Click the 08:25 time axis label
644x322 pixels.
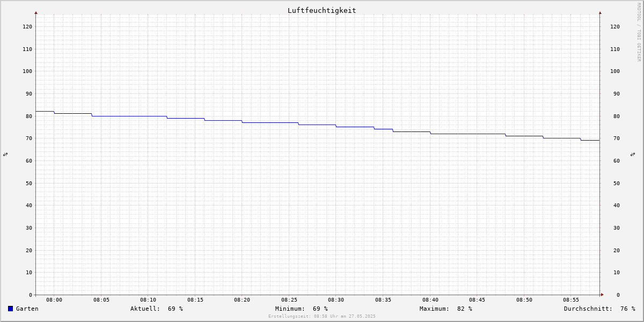click(x=289, y=299)
